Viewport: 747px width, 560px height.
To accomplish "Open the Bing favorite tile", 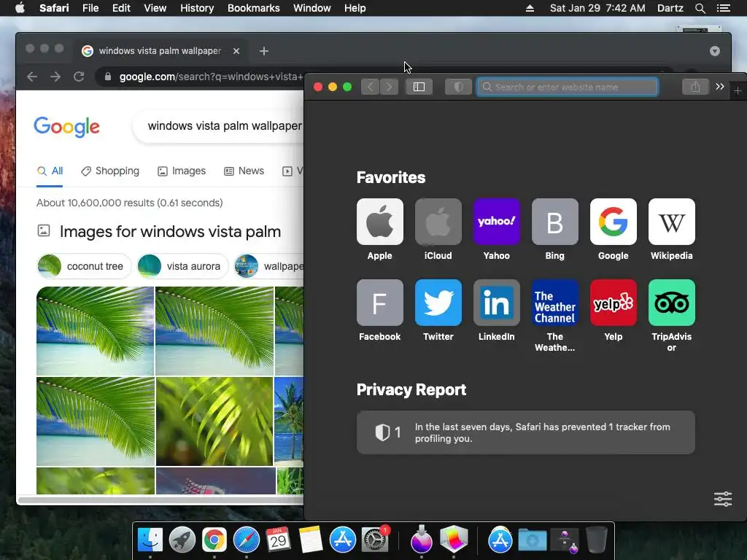I will 555,222.
